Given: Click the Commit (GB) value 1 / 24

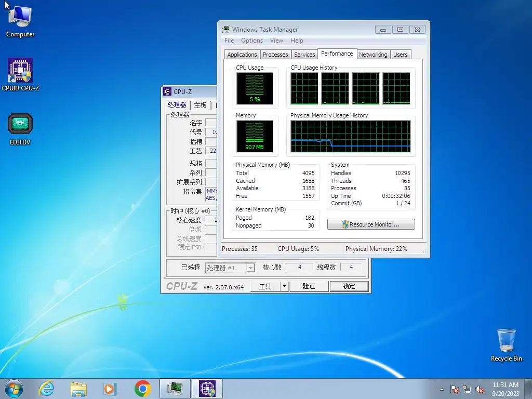Looking at the screenshot, I should click(403, 203).
